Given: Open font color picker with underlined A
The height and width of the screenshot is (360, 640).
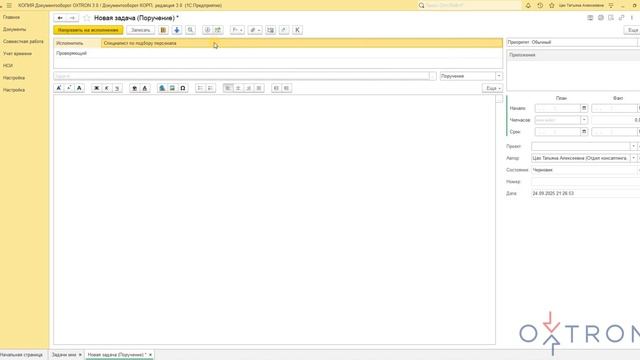Looking at the screenshot, I should pyautogui.click(x=144, y=88).
